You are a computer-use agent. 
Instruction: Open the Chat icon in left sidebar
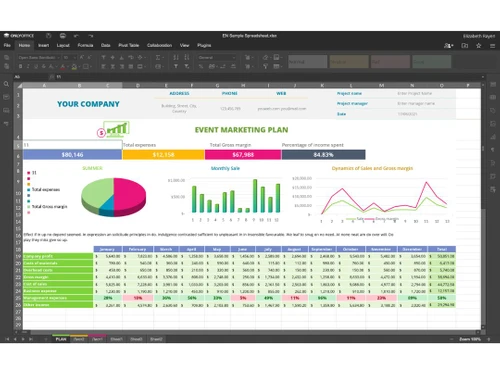point(6,110)
